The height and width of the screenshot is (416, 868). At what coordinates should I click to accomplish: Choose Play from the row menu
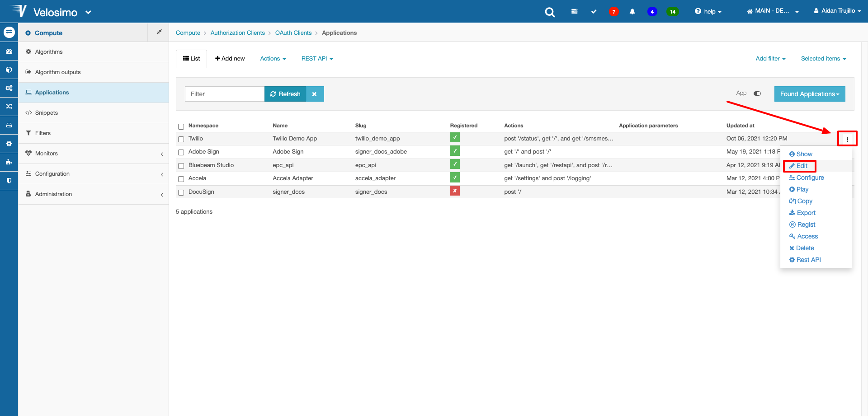coord(799,189)
